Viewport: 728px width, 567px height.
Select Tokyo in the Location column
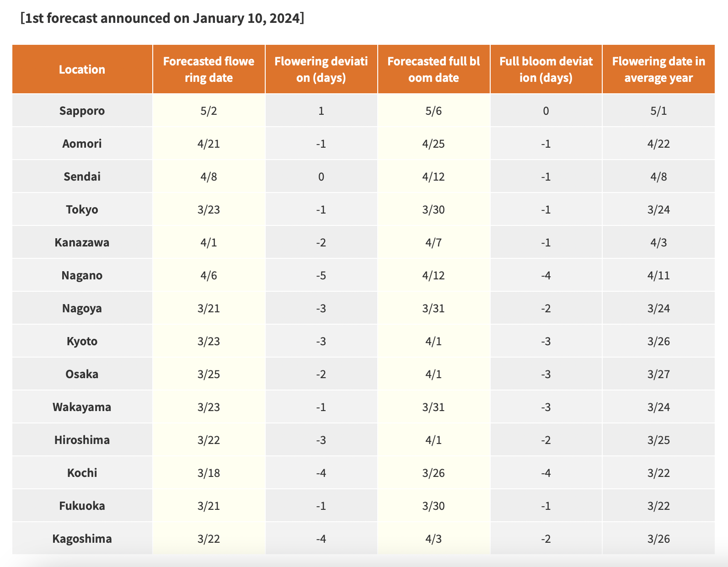click(x=82, y=209)
